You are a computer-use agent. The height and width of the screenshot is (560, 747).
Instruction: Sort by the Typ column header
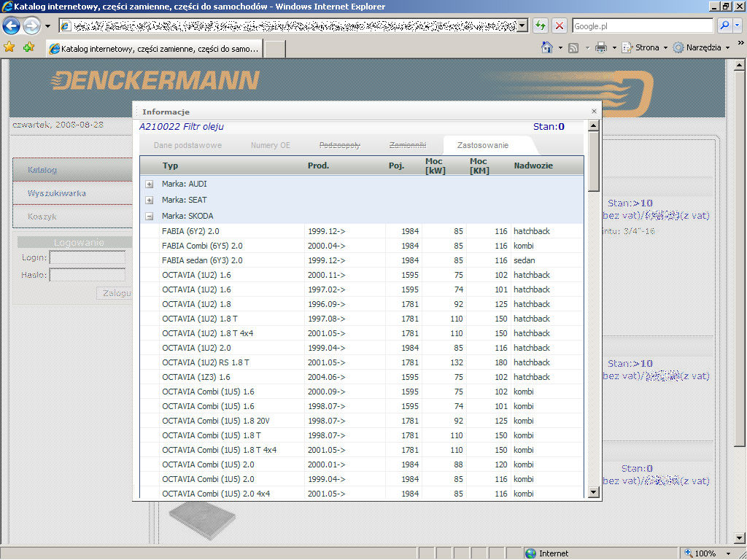[170, 166]
